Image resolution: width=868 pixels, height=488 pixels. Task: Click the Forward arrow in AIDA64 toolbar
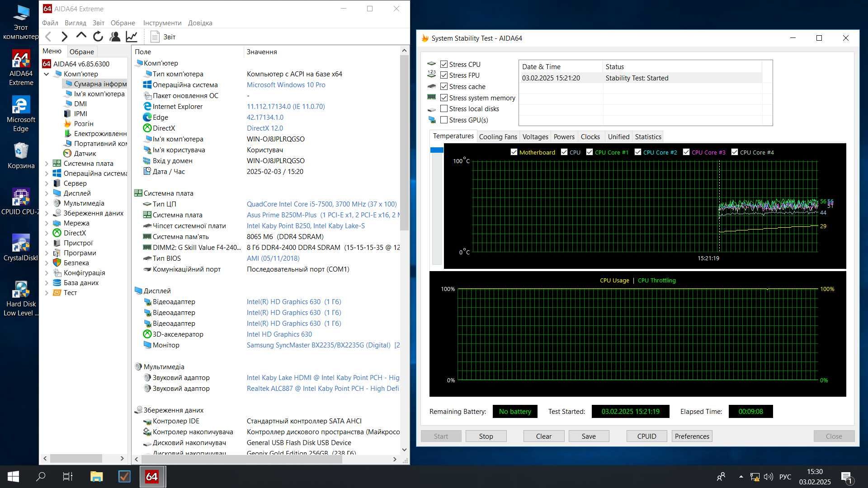pyautogui.click(x=64, y=37)
